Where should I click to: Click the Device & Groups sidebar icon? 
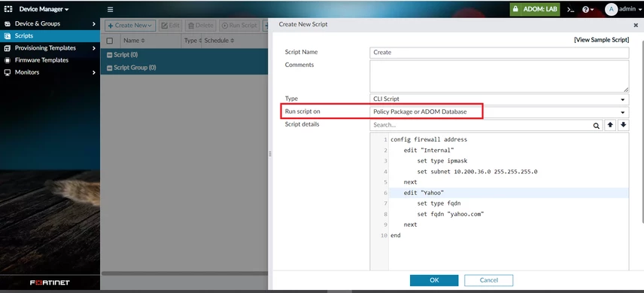[7, 24]
